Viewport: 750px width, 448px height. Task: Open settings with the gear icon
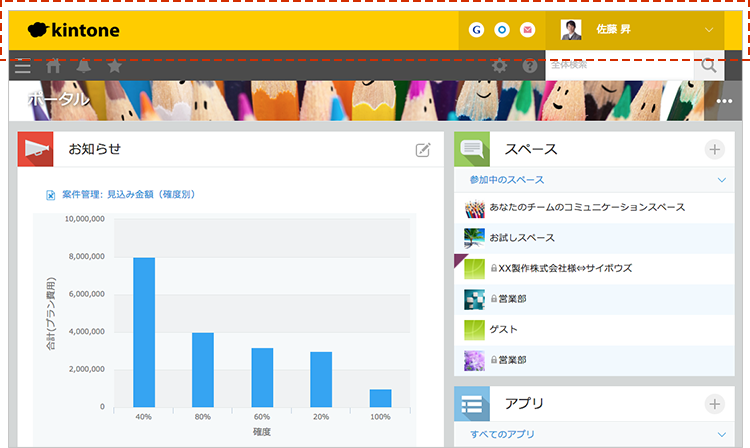(500, 67)
